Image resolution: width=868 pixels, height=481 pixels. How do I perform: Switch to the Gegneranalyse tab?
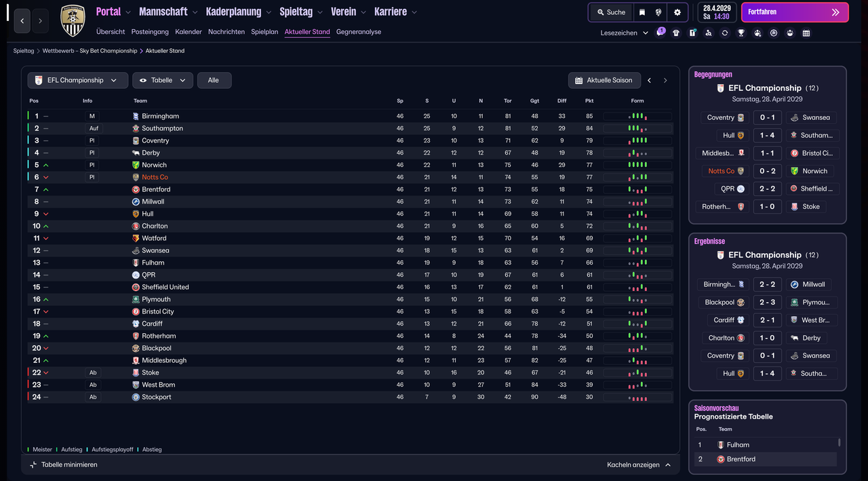[x=359, y=32]
